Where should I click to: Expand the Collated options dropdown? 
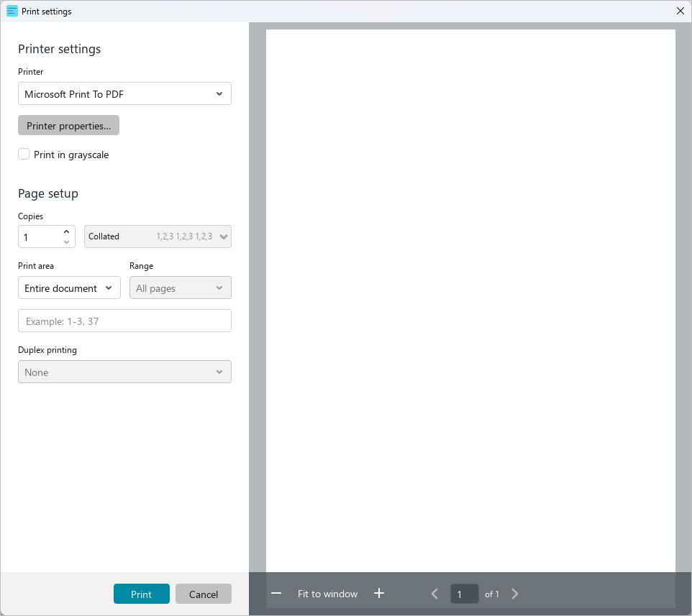(158, 236)
